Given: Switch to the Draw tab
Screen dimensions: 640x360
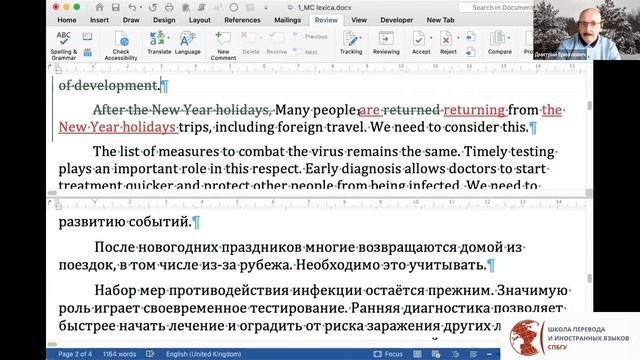Looking at the screenshot, I should tap(131, 20).
